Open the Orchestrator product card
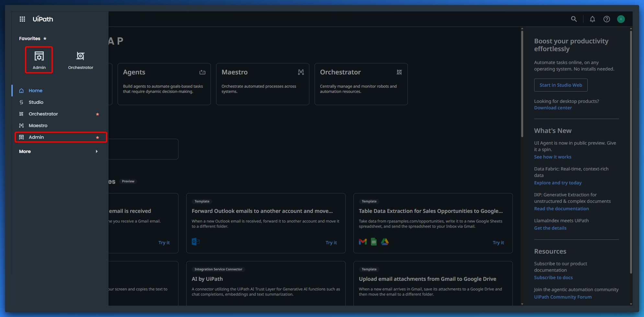 (361, 84)
